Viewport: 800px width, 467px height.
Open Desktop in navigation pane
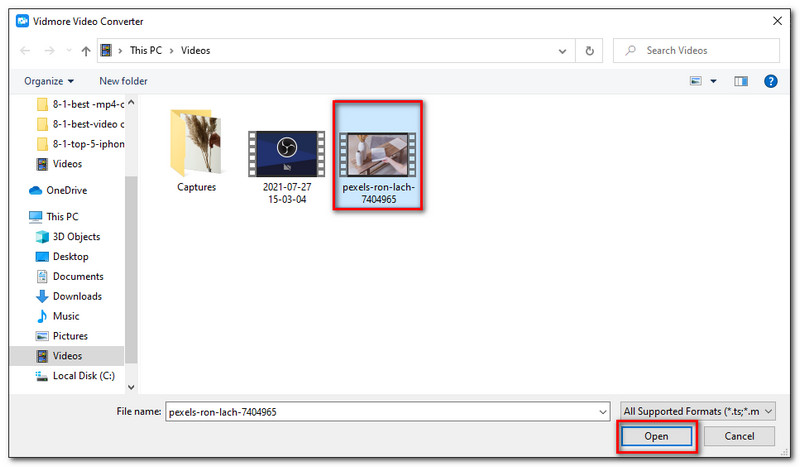click(62, 257)
